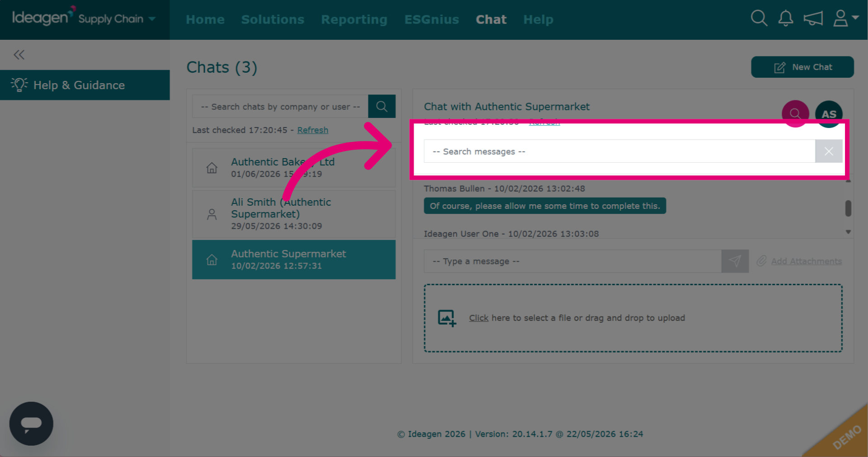Click the Search messages field
Image resolution: width=868 pixels, height=457 pixels.
point(619,151)
